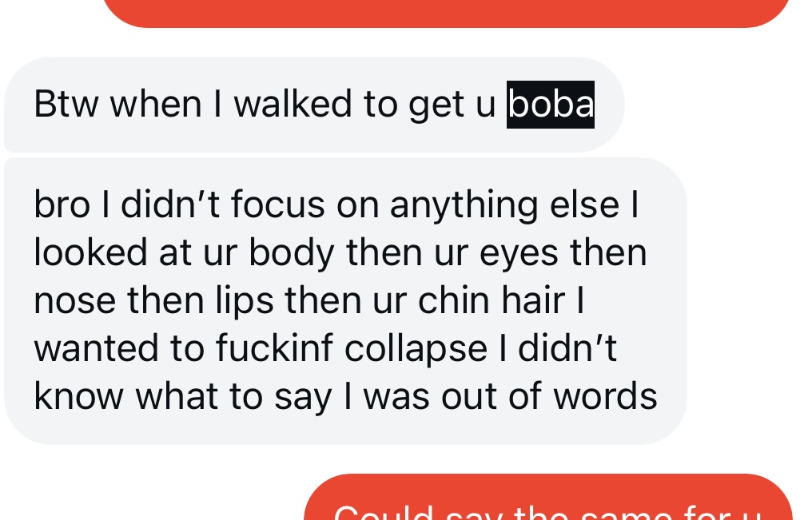Select the red message bubble at the top

click(448, 11)
